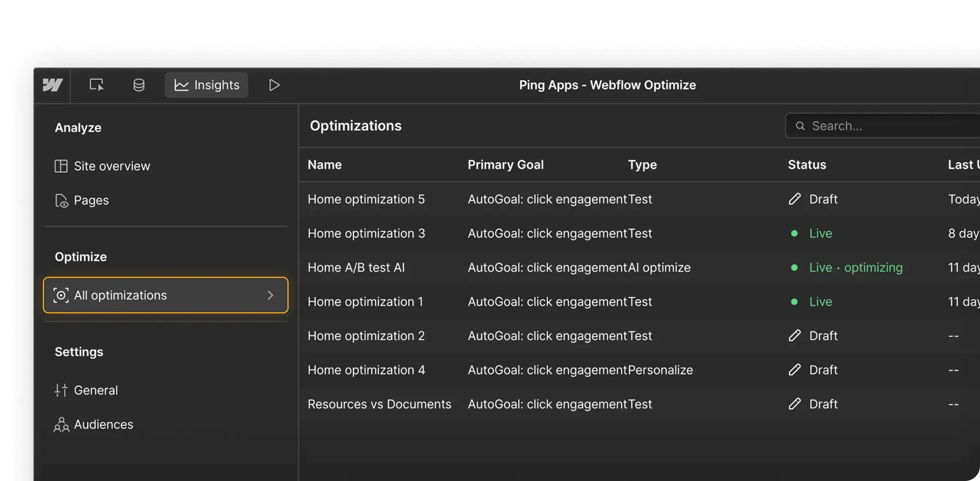
Task: Click the General sliders icon
Action: [x=61, y=390]
